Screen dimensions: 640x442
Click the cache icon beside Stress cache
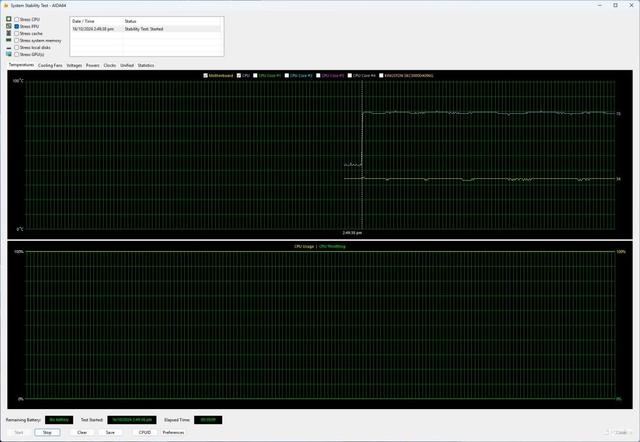click(9, 33)
